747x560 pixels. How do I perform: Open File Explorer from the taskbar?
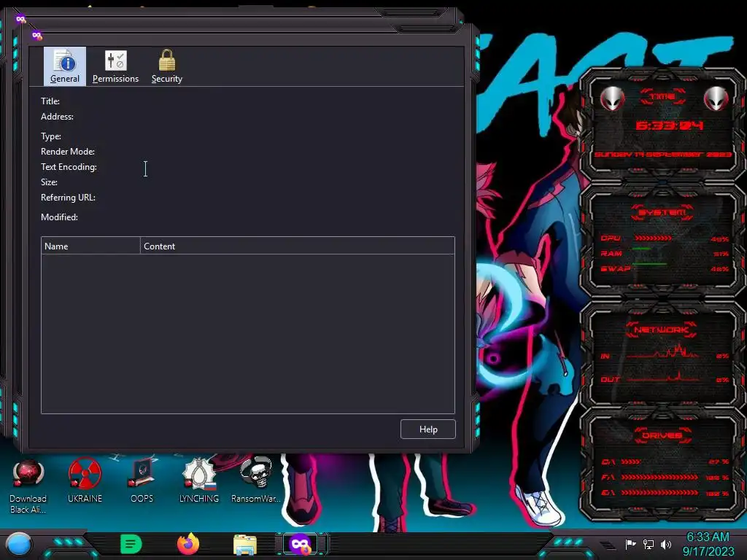245,545
